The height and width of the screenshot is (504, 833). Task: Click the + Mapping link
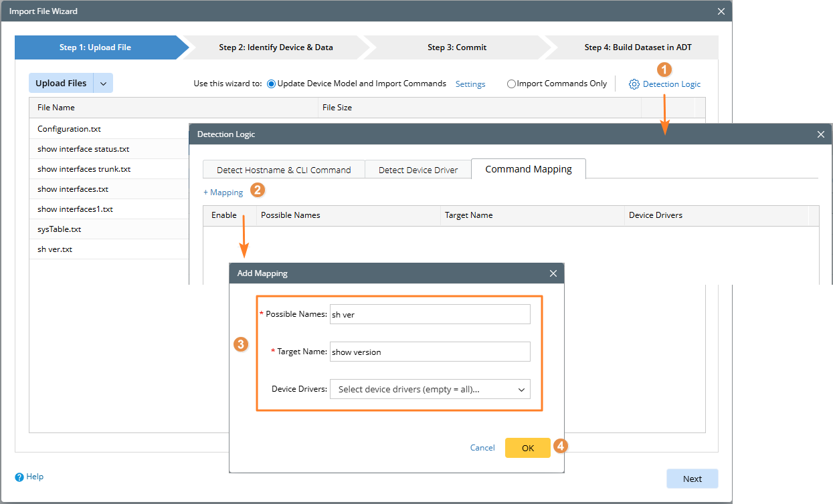(223, 193)
